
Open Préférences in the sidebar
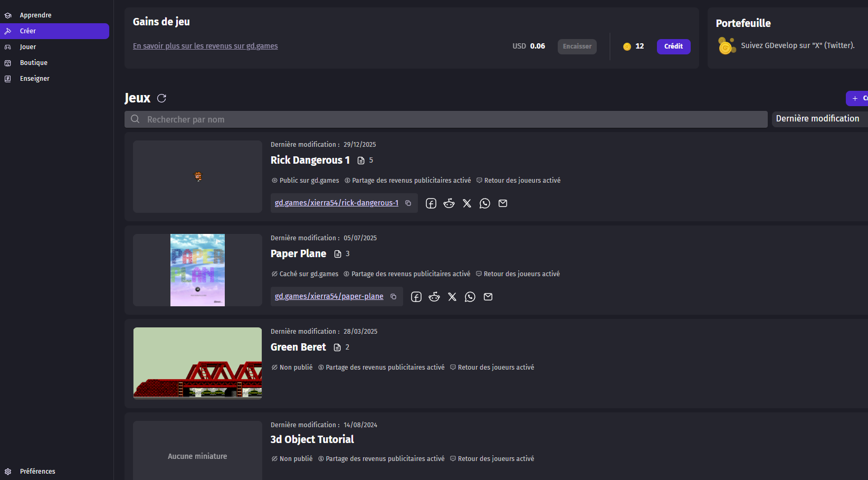(x=37, y=472)
